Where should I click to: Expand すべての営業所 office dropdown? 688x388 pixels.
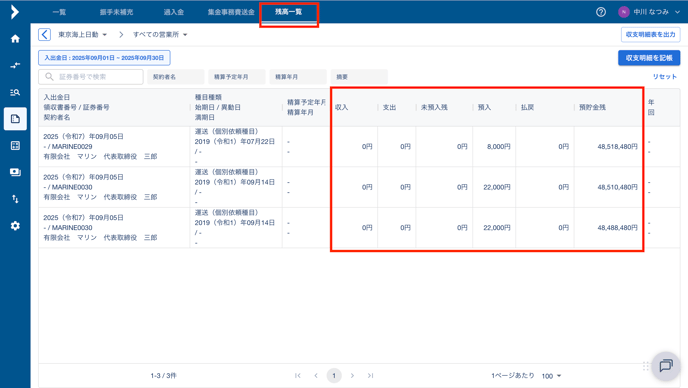pyautogui.click(x=160, y=34)
